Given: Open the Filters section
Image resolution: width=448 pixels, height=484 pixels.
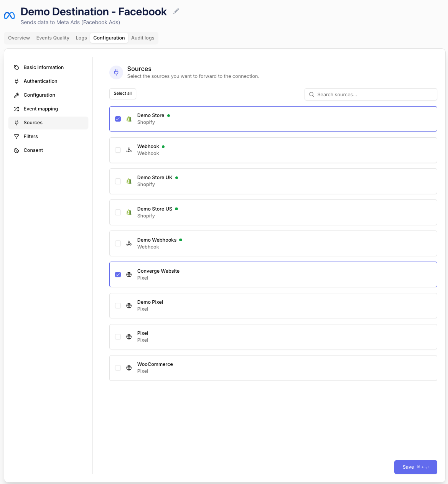Looking at the screenshot, I should coord(48,137).
